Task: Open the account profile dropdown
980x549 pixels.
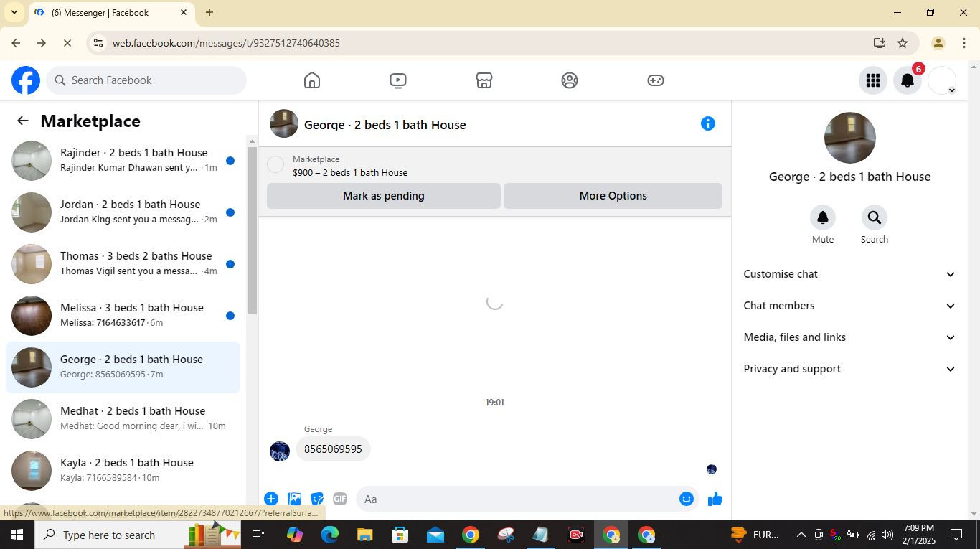Action: [x=943, y=80]
